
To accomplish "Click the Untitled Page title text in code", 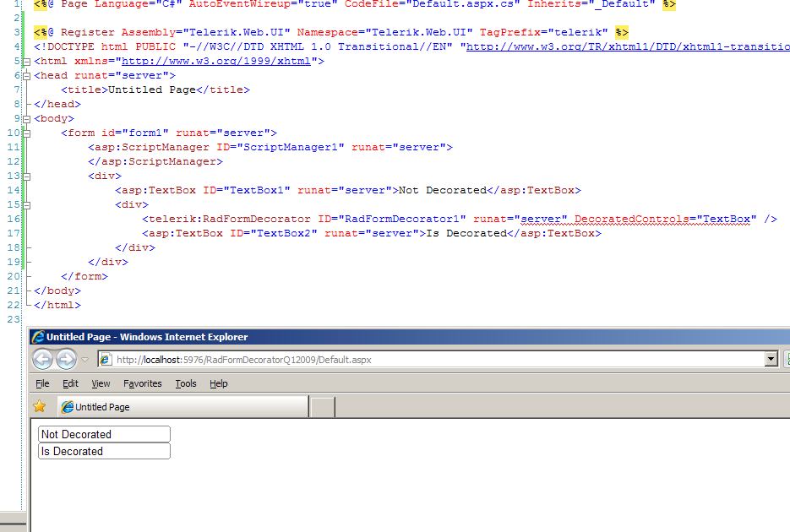I will (x=152, y=90).
